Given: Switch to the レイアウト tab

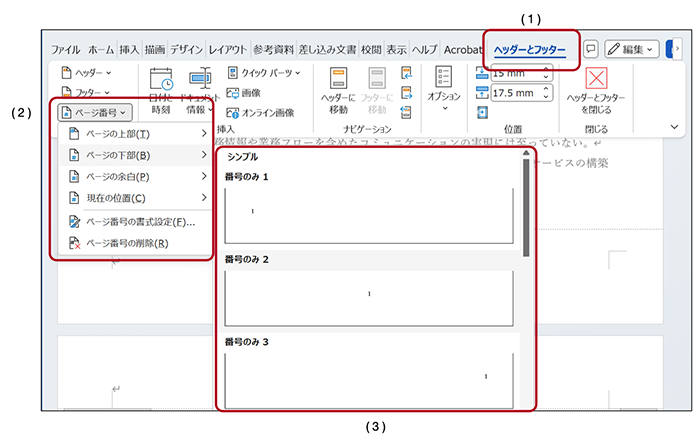Looking at the screenshot, I should click(228, 50).
